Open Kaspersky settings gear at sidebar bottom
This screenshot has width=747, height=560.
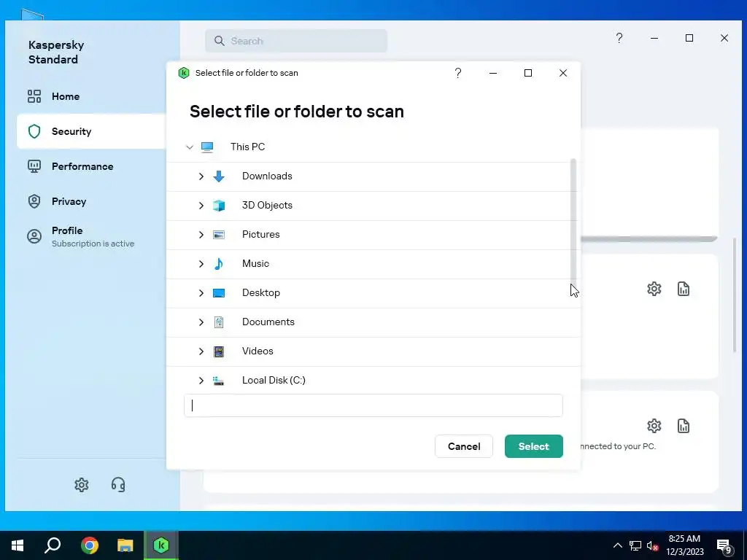click(82, 485)
